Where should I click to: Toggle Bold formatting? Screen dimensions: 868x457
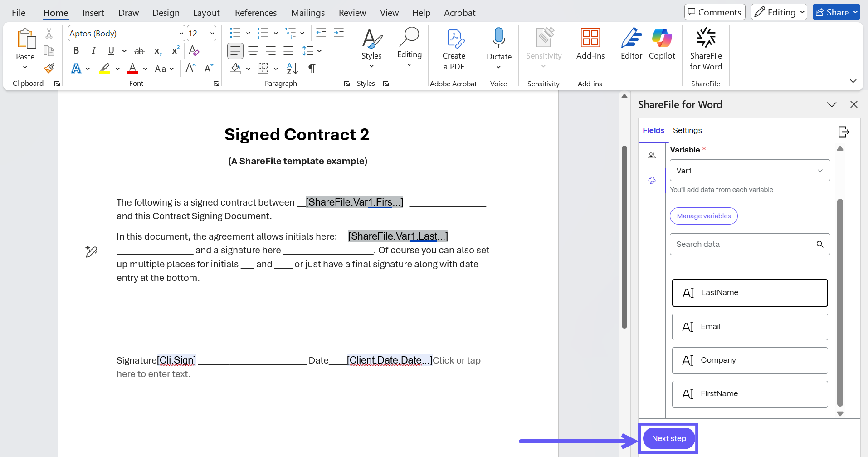(x=76, y=51)
